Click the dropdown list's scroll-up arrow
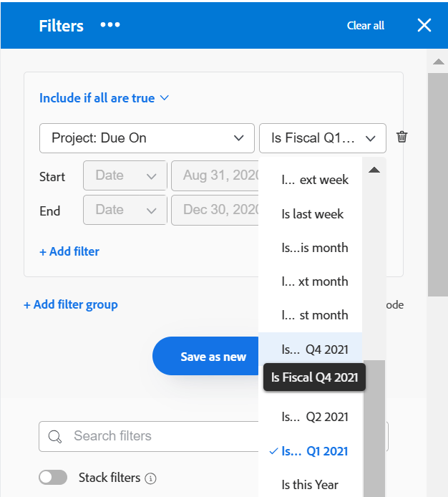This screenshot has width=448, height=497. [374, 170]
